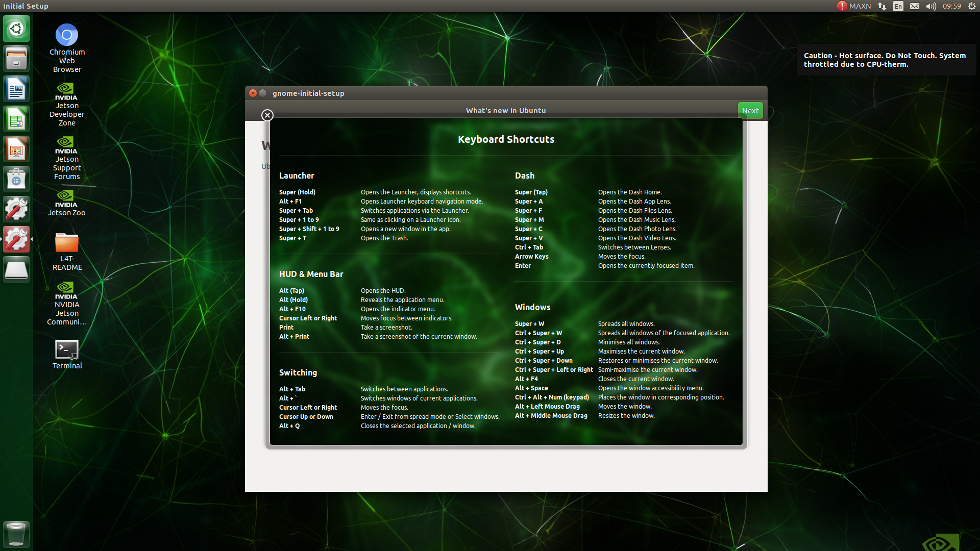The height and width of the screenshot is (551, 980).
Task: Open the mail messaging indicator
Action: click(915, 6)
